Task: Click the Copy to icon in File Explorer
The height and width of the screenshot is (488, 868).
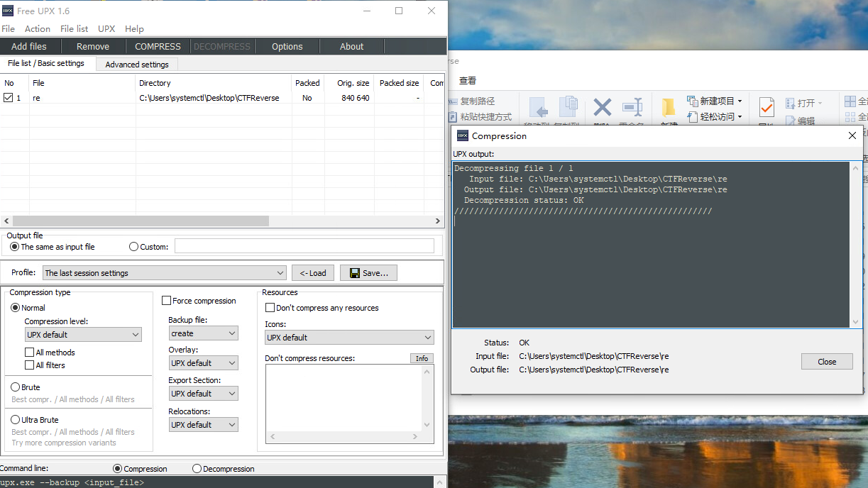Action: (568, 108)
